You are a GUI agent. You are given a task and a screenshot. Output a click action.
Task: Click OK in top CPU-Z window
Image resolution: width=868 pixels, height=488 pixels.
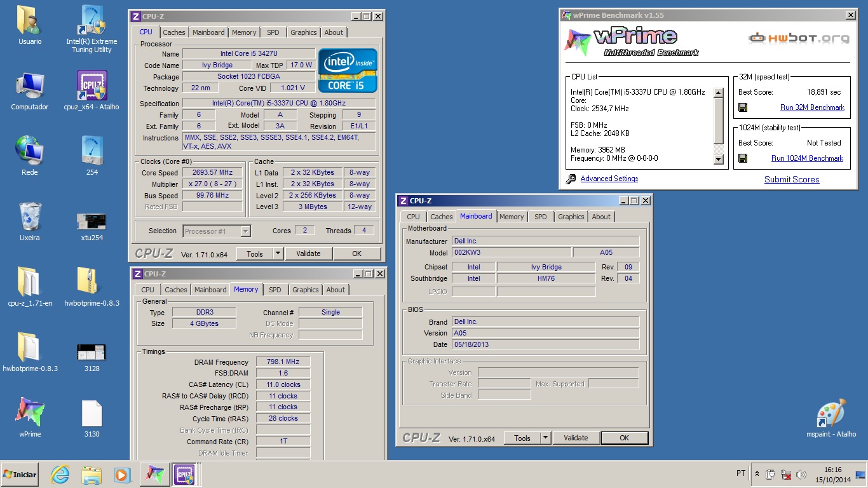click(x=357, y=254)
